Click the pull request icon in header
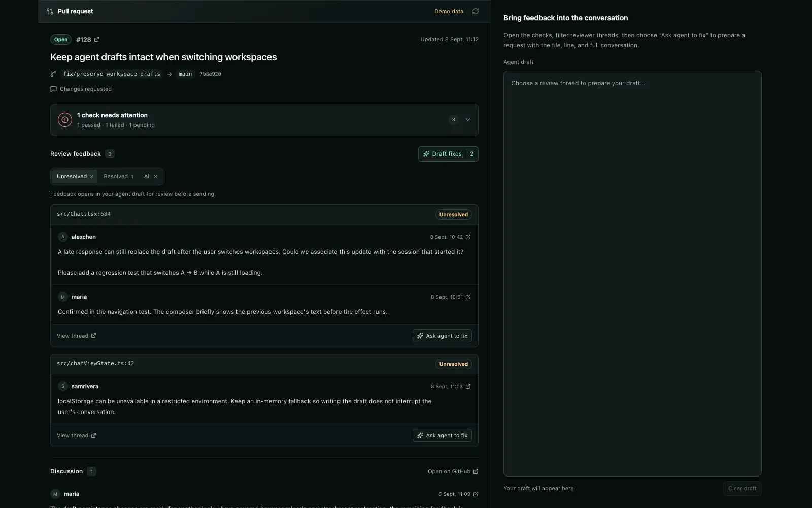Screen dimensions: 812x508 [50, 11]
